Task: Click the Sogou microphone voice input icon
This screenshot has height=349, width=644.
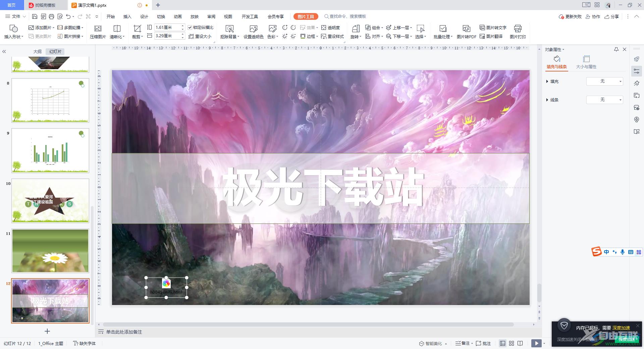Action: (623, 252)
